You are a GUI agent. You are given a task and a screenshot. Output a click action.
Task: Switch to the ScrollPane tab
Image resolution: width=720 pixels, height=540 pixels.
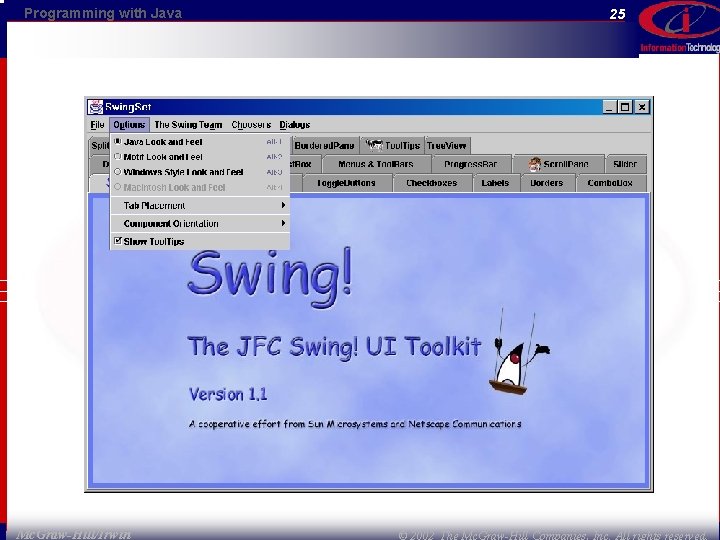point(558,164)
